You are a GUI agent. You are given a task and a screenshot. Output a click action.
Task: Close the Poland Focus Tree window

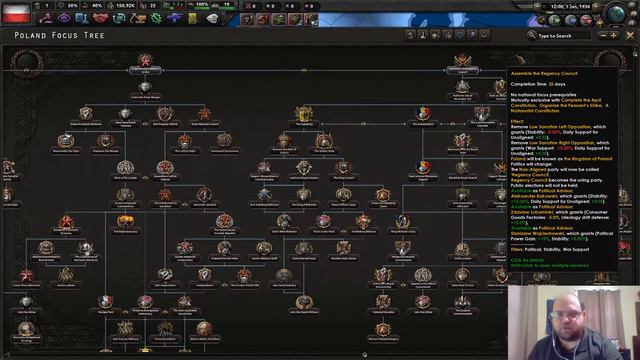pos(630,36)
